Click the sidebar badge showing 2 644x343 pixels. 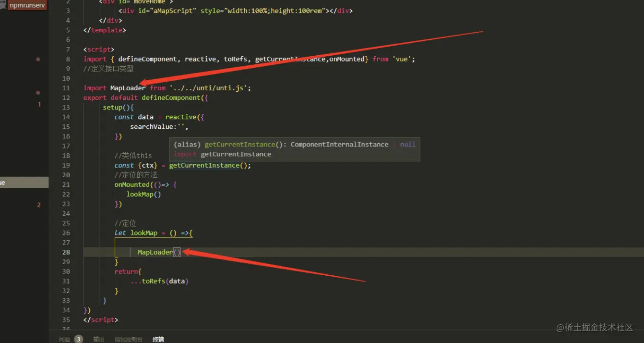39,205
